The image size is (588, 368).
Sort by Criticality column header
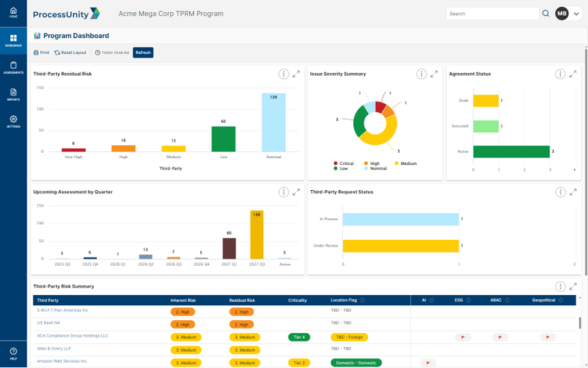[x=297, y=301]
